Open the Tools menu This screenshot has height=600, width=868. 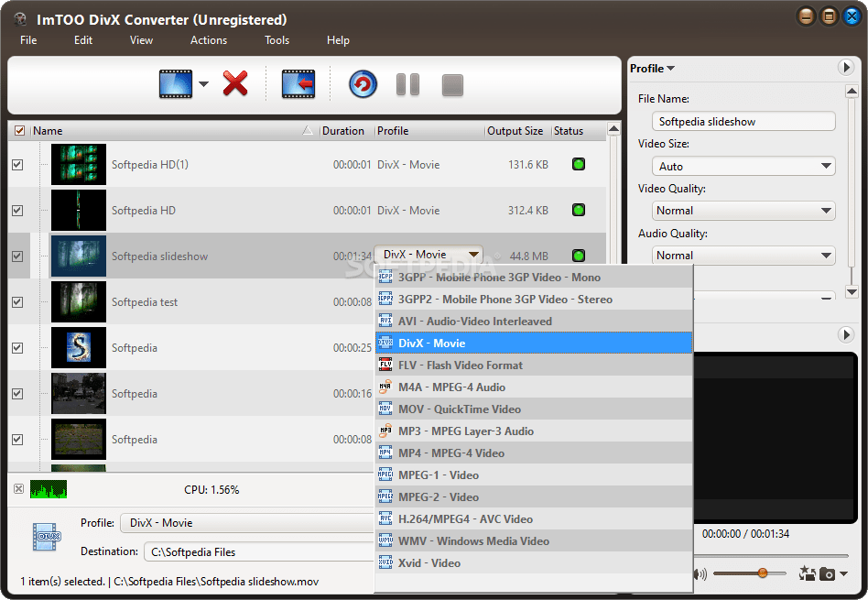point(277,40)
